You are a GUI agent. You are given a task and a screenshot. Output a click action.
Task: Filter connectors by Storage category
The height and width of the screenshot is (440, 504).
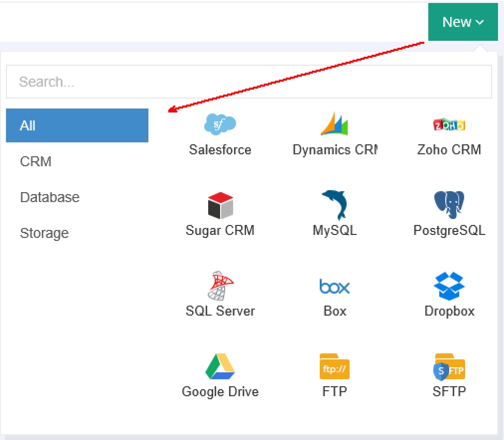coord(77,233)
